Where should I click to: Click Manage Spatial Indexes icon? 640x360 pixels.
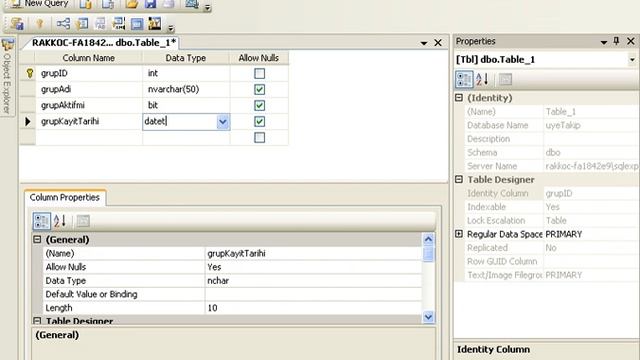coord(155,24)
